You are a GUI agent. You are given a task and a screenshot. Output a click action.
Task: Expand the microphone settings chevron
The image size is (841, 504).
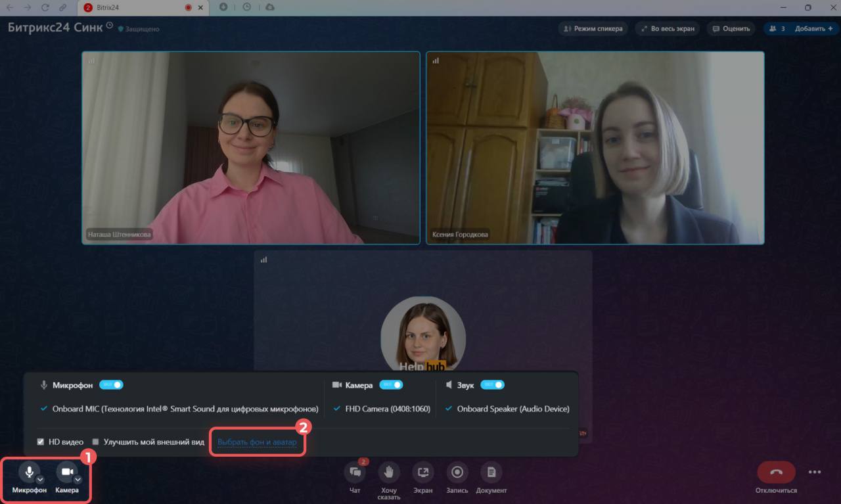click(41, 480)
